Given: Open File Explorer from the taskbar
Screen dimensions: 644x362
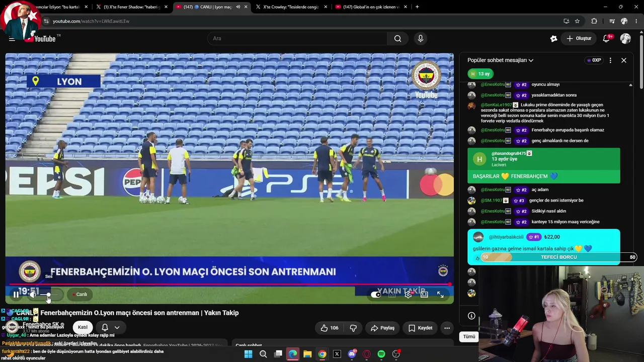Looking at the screenshot, I should click(307, 354).
